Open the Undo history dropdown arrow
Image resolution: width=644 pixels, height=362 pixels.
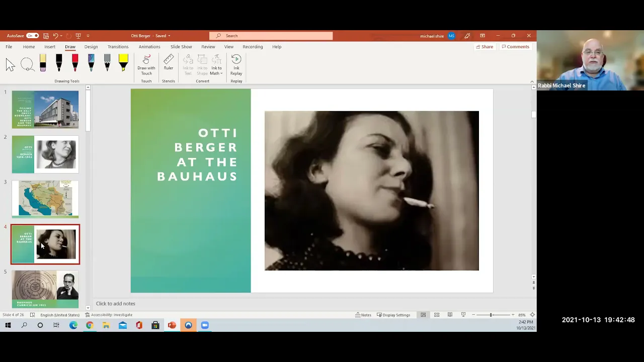coord(61,36)
